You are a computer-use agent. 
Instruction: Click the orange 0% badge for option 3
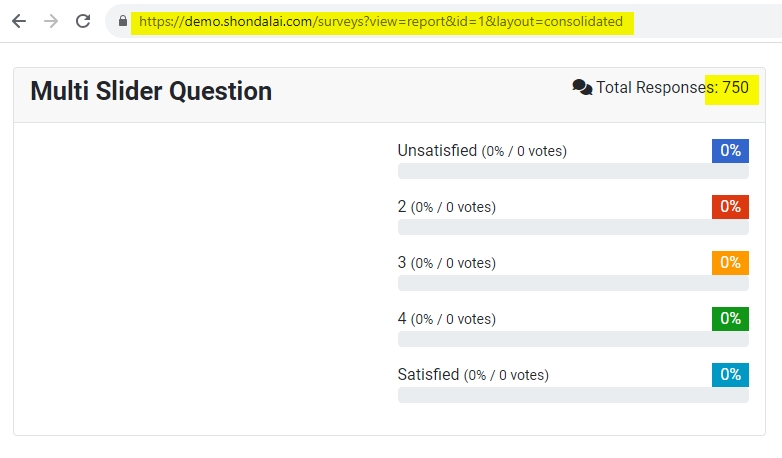730,263
